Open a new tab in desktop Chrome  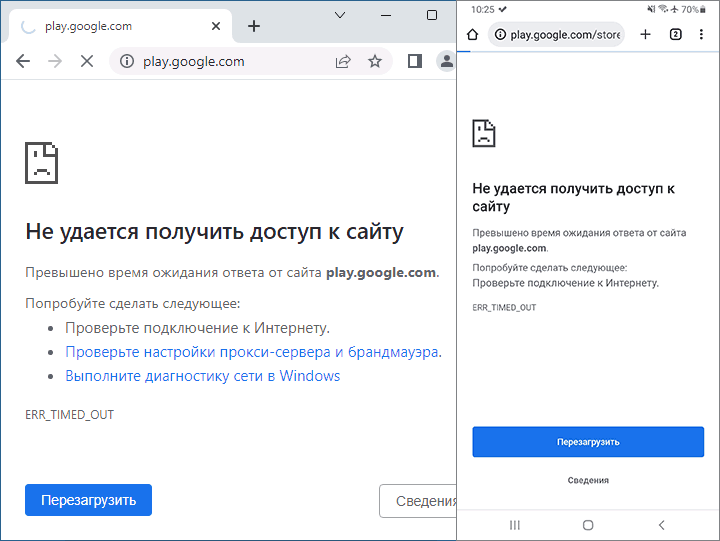click(x=254, y=26)
